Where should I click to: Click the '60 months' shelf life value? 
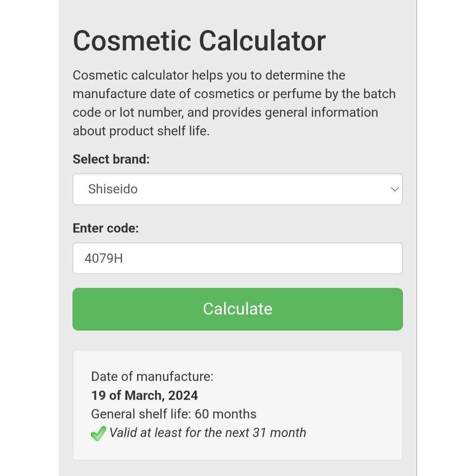(225, 414)
